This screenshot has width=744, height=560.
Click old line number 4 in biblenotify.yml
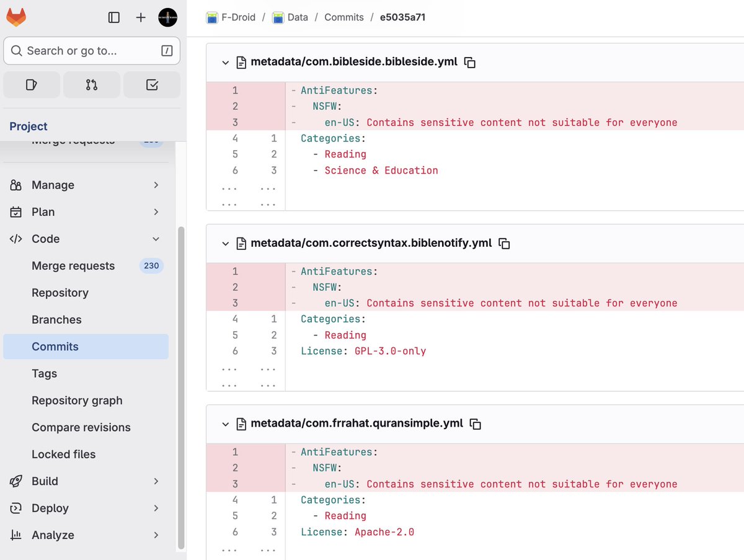point(235,319)
